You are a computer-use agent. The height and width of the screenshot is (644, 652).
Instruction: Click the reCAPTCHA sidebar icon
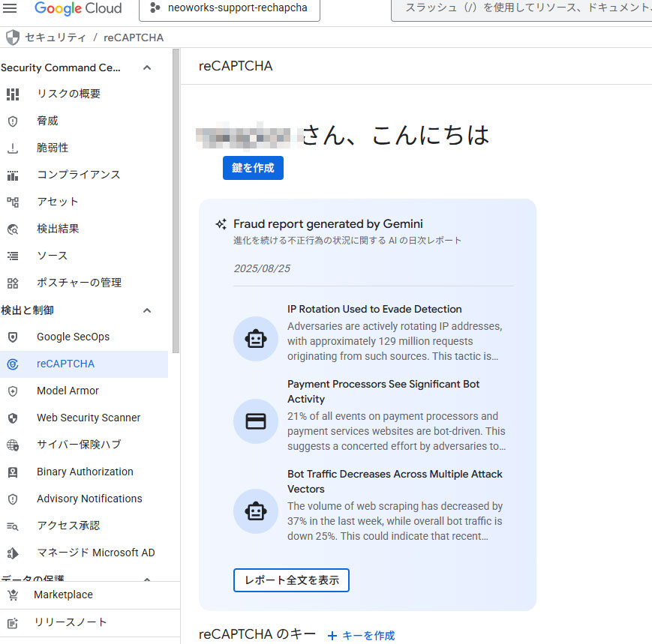tap(13, 364)
